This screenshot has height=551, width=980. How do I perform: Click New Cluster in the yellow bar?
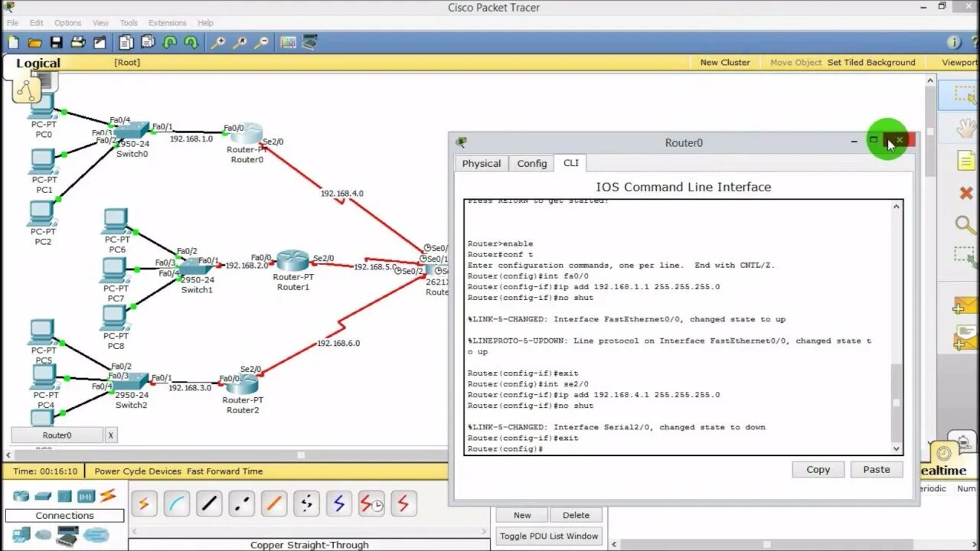coord(725,63)
